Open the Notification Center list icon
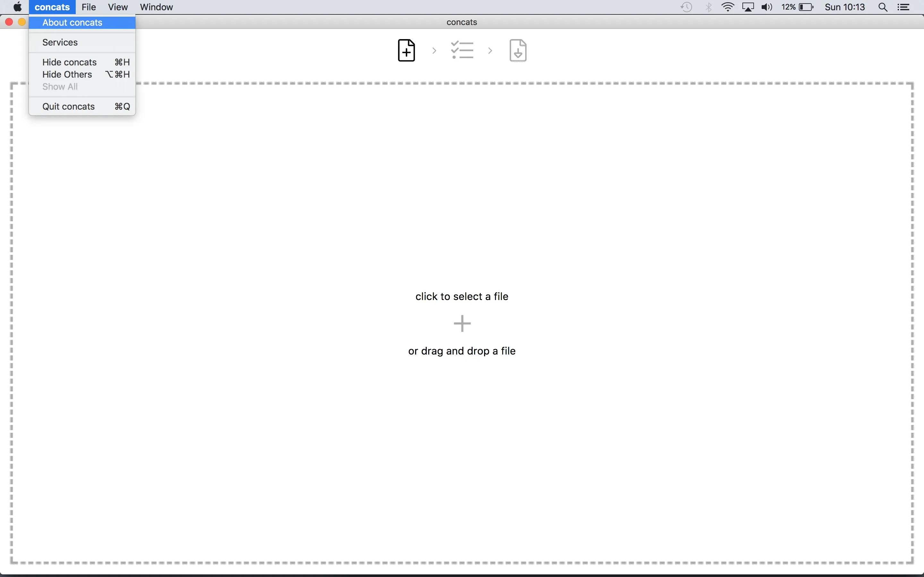The width and height of the screenshot is (924, 577). 903,7
